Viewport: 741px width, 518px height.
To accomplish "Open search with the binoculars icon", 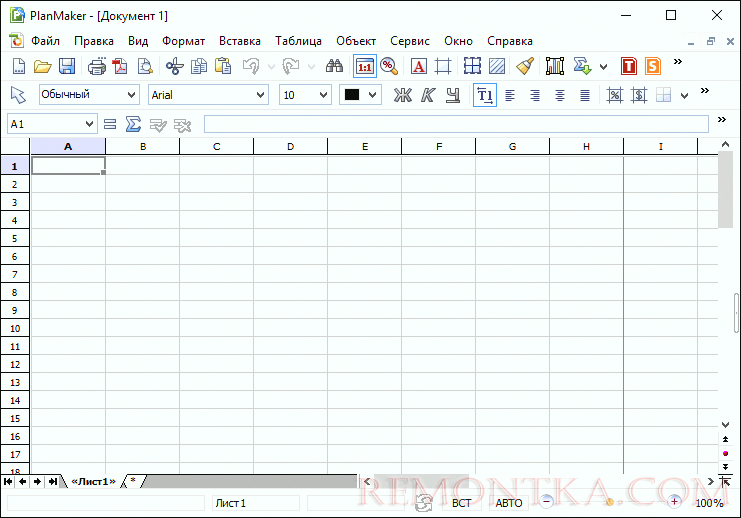I will [334, 66].
